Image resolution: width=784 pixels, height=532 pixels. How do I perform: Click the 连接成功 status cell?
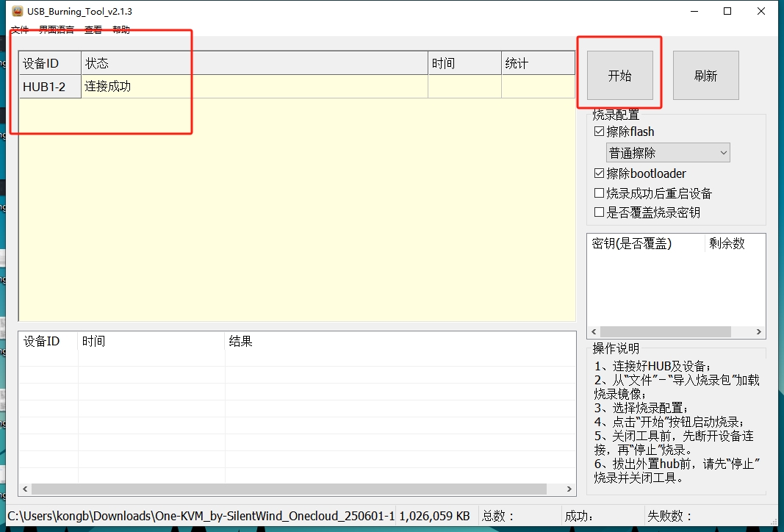coord(254,87)
